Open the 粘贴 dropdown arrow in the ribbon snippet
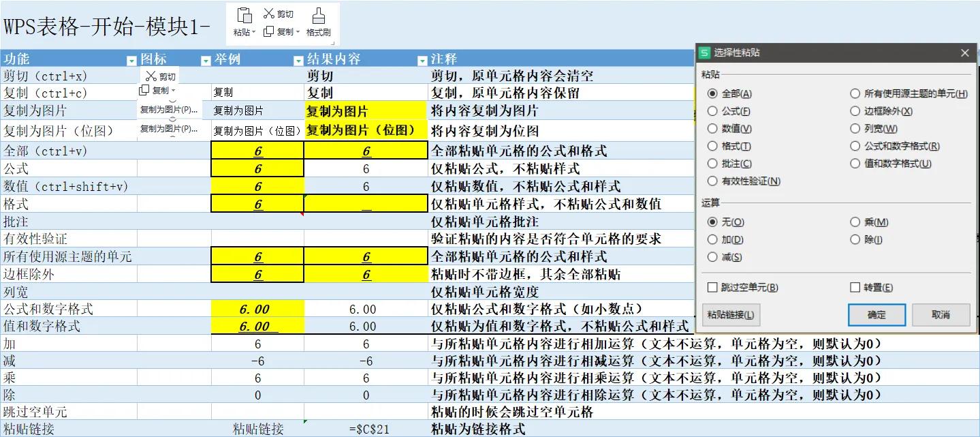Screen dimensions: 980x437 pos(254,32)
